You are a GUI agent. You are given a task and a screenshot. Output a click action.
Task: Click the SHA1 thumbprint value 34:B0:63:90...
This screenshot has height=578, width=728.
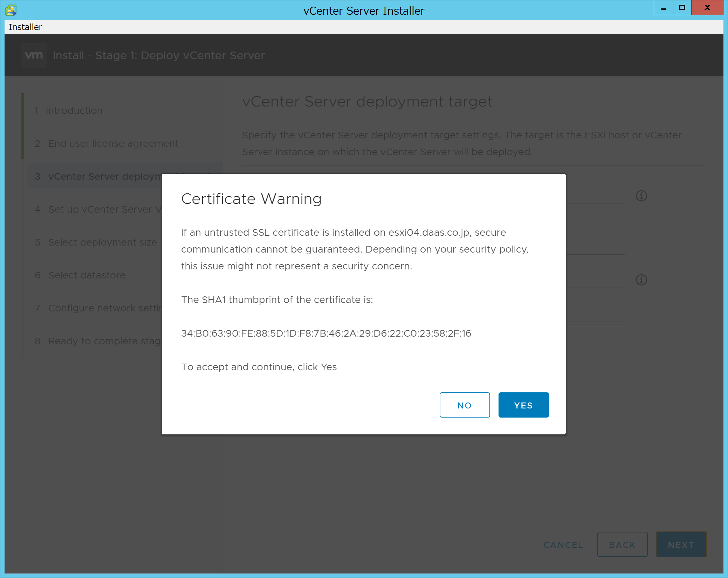click(x=326, y=333)
